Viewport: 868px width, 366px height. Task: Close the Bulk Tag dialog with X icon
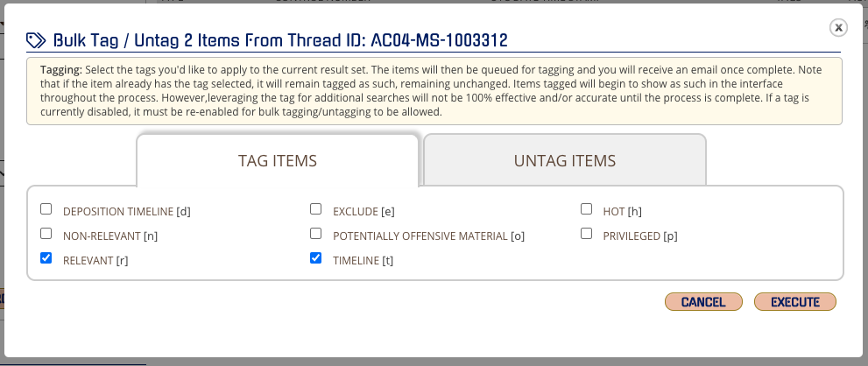point(838,28)
